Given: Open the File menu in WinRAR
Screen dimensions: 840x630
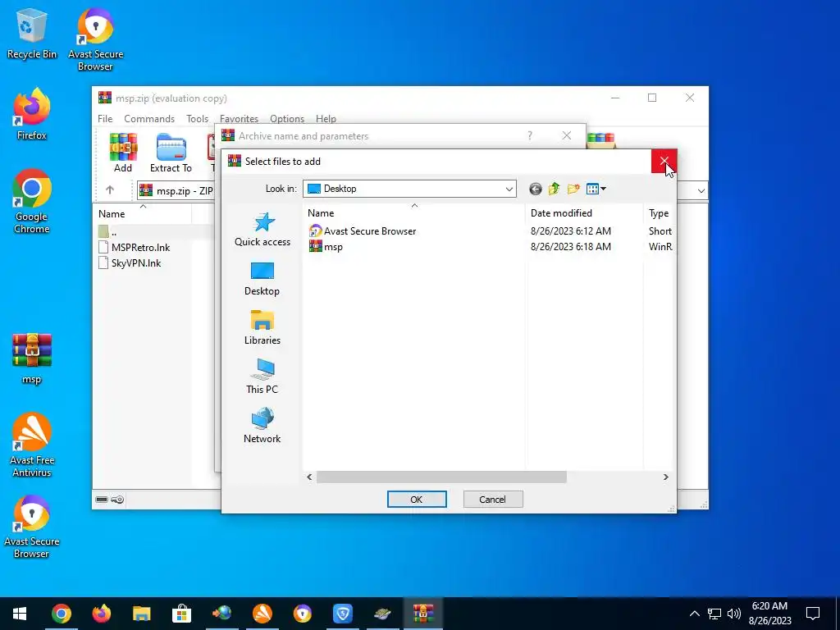Looking at the screenshot, I should click(105, 118).
